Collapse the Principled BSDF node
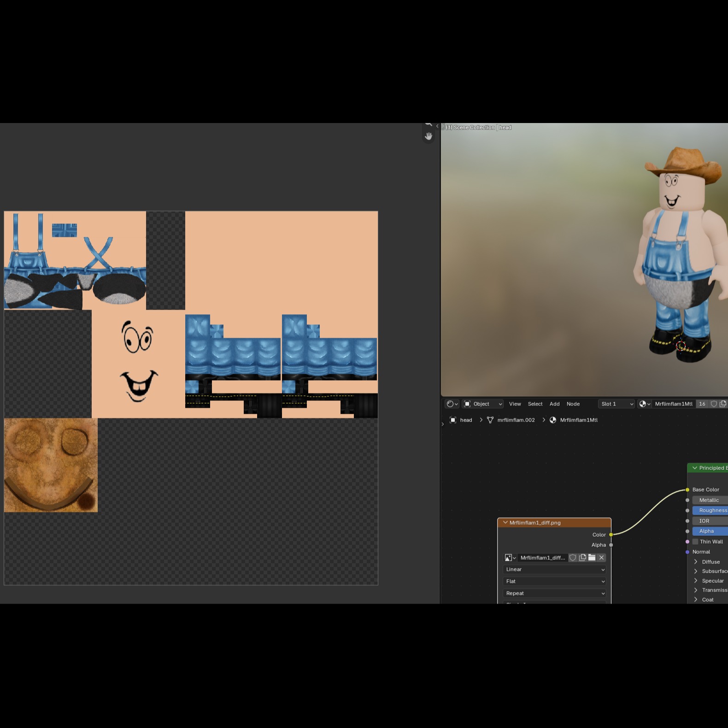Image resolution: width=728 pixels, height=728 pixels. click(695, 468)
